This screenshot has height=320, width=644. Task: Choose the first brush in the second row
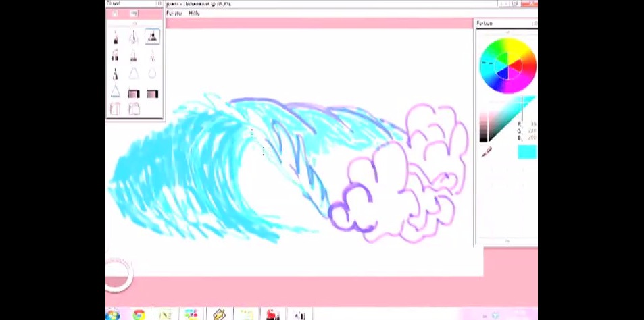point(116,55)
